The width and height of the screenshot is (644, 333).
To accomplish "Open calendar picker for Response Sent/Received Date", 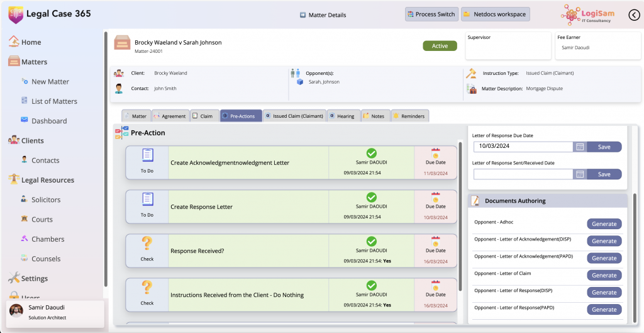I will (580, 174).
